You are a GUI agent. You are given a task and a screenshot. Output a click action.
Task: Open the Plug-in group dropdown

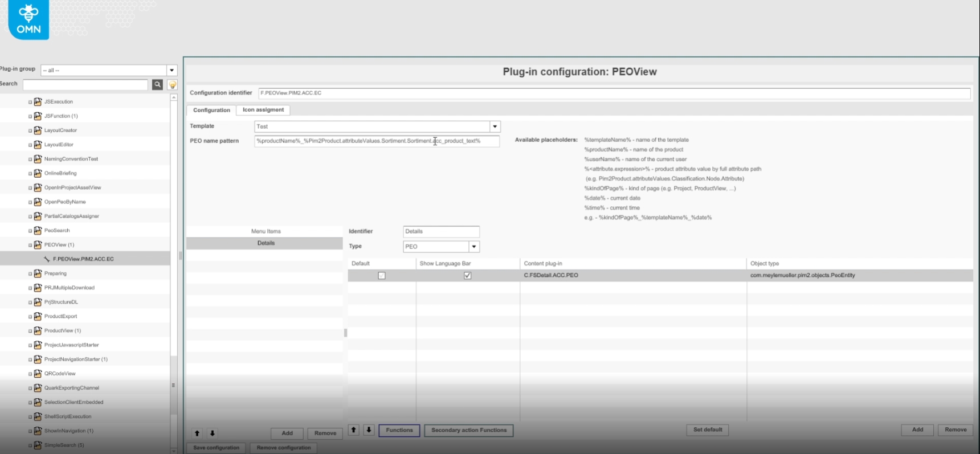[x=171, y=70]
